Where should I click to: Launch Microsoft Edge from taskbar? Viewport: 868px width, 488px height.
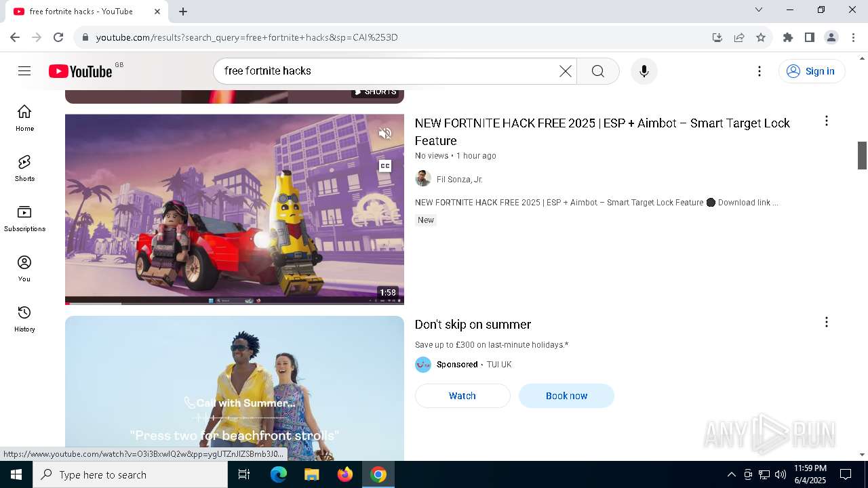point(279,474)
